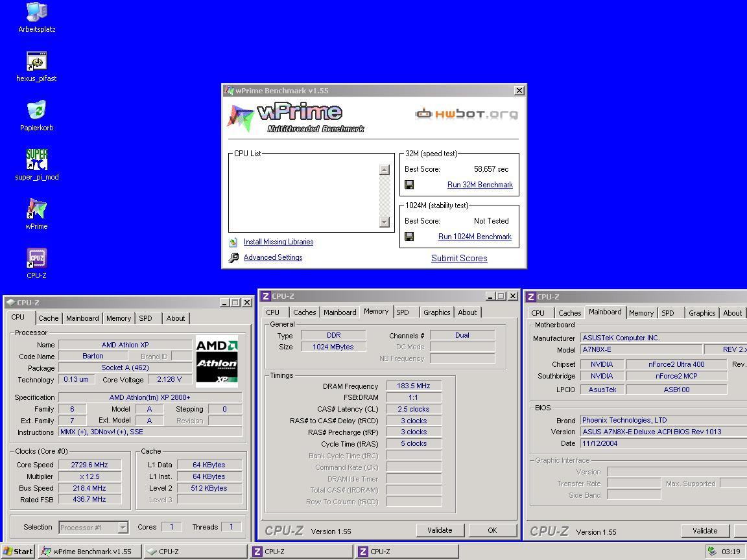Click Install Missing Libraries link
Viewport: 747px width, 560px height.
(x=278, y=242)
